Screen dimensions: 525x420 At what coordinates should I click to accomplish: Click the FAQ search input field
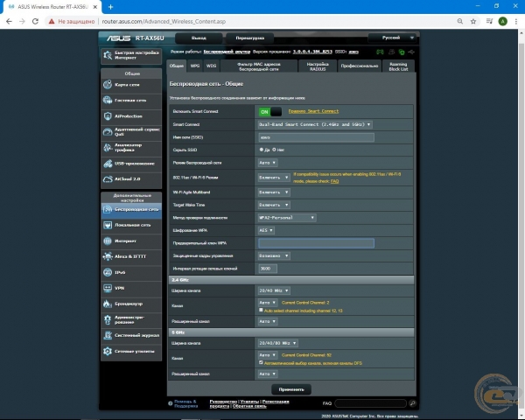click(371, 403)
